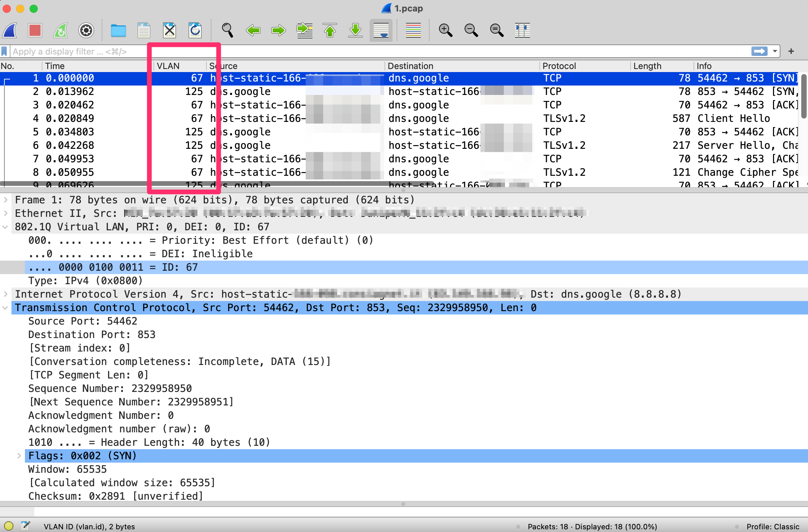Click the Profile: Classic status entry
This screenshot has height=532, width=808.
(x=773, y=527)
